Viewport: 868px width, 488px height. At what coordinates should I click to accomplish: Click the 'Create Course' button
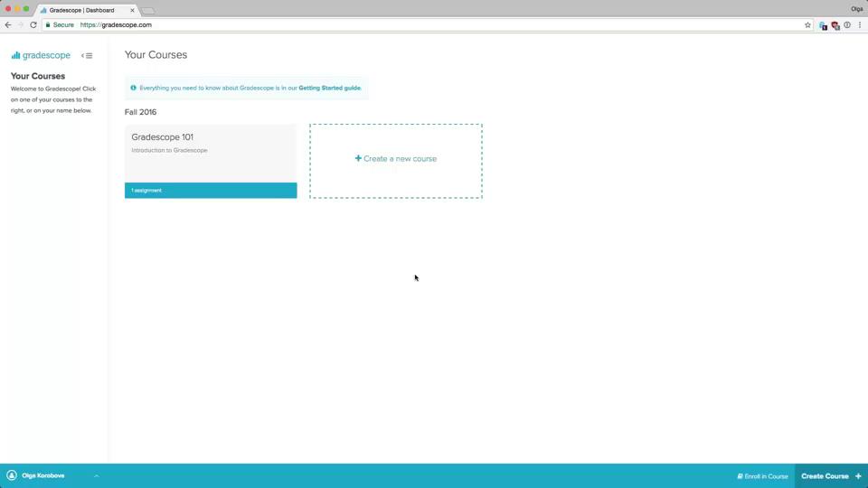(831, 476)
